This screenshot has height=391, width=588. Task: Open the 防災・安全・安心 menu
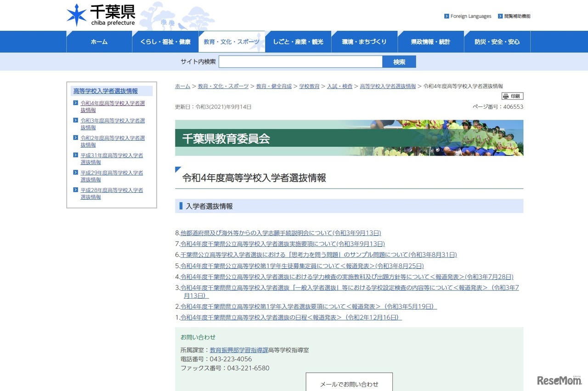[497, 41]
